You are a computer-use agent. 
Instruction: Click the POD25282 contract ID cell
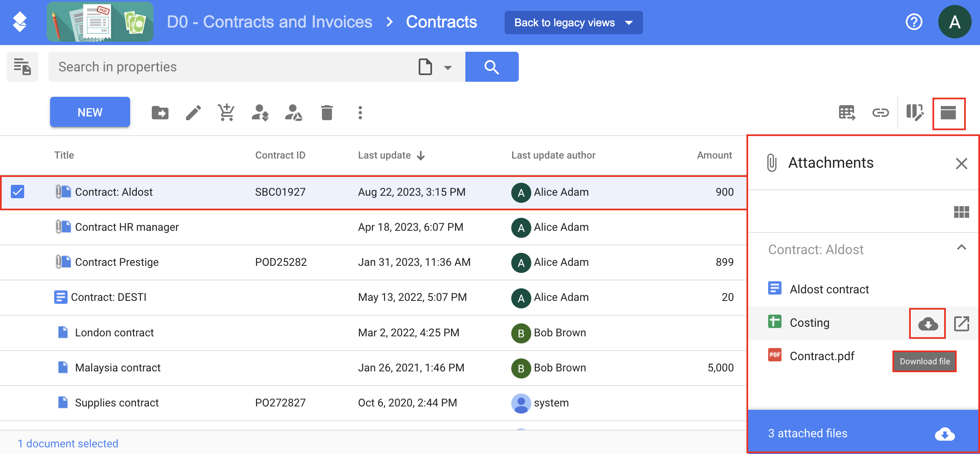tap(281, 262)
